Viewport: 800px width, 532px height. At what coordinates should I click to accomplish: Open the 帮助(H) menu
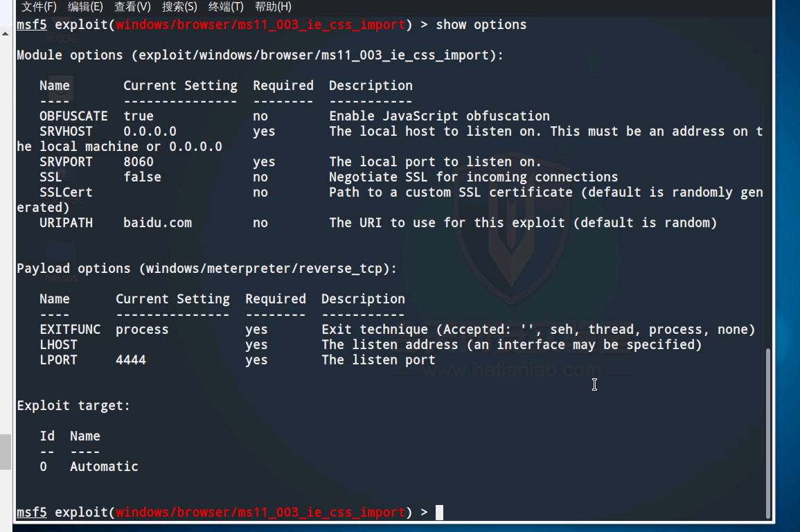click(x=273, y=7)
